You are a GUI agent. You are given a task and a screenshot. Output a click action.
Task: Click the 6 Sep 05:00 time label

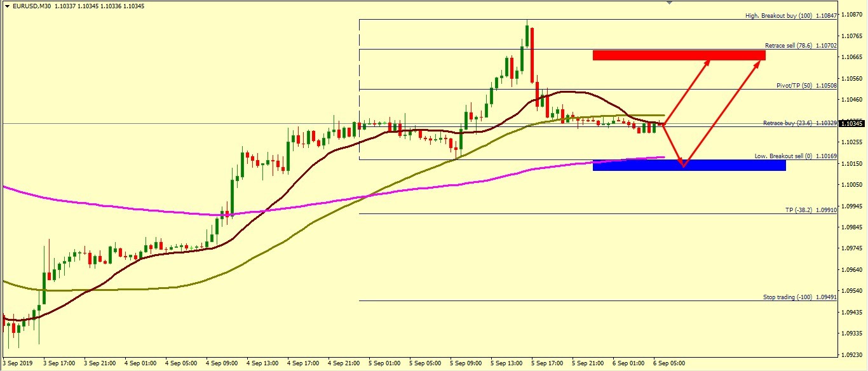[670, 363]
